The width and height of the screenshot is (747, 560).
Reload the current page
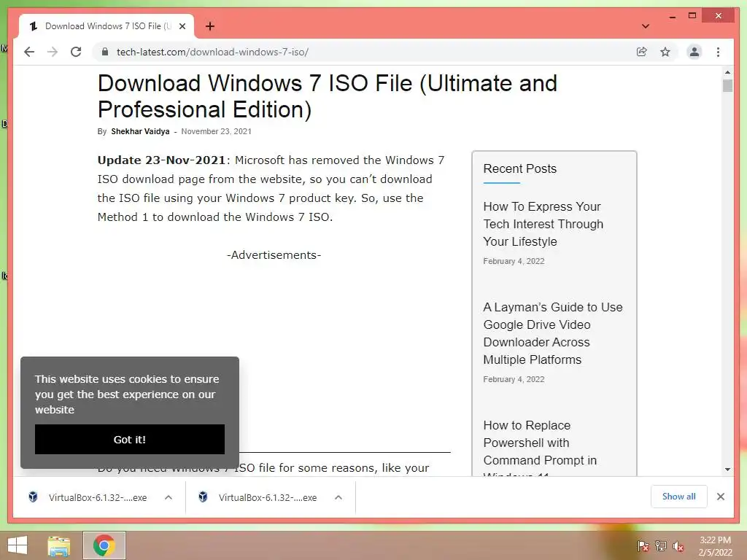(x=76, y=52)
